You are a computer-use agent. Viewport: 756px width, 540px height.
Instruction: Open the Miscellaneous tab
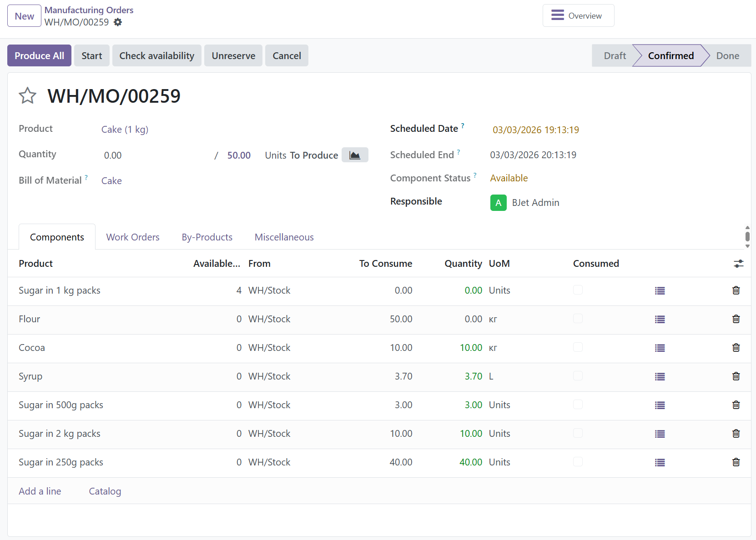pyautogui.click(x=284, y=237)
